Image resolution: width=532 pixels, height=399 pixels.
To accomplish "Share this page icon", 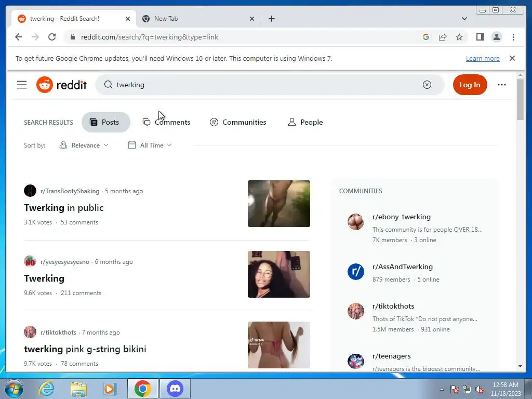I will coord(443,37).
